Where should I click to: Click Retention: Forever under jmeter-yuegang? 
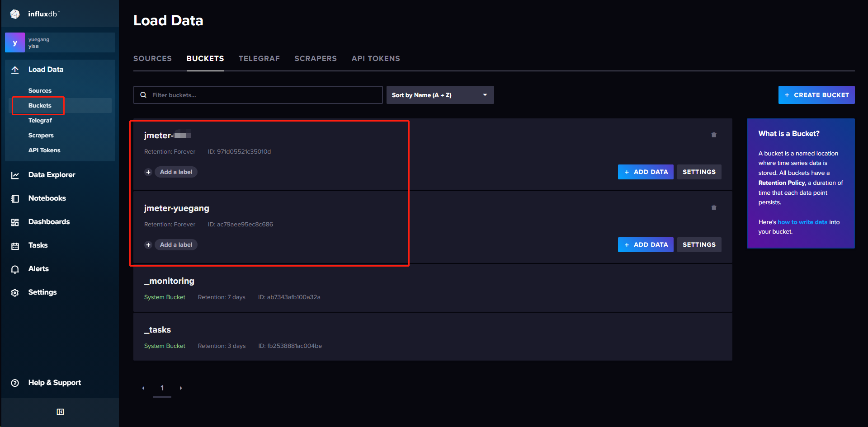coord(170,225)
